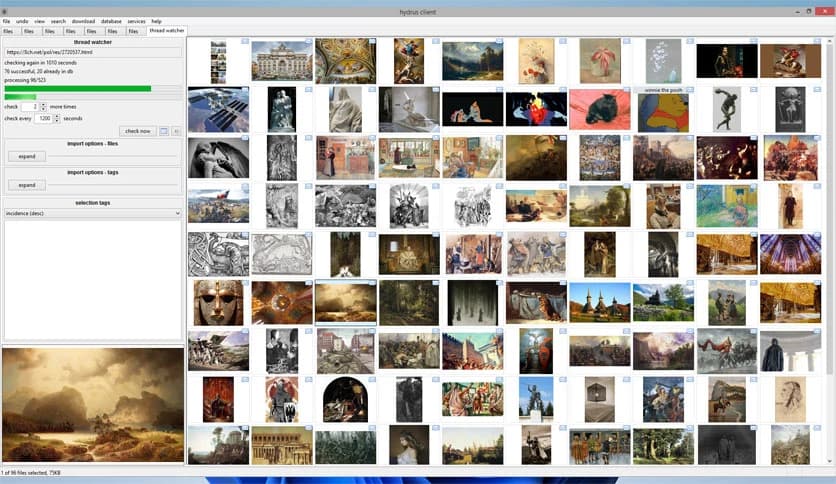Click the 'check more times' number field
Image resolution: width=836 pixels, height=484 pixels.
pyautogui.click(x=30, y=107)
